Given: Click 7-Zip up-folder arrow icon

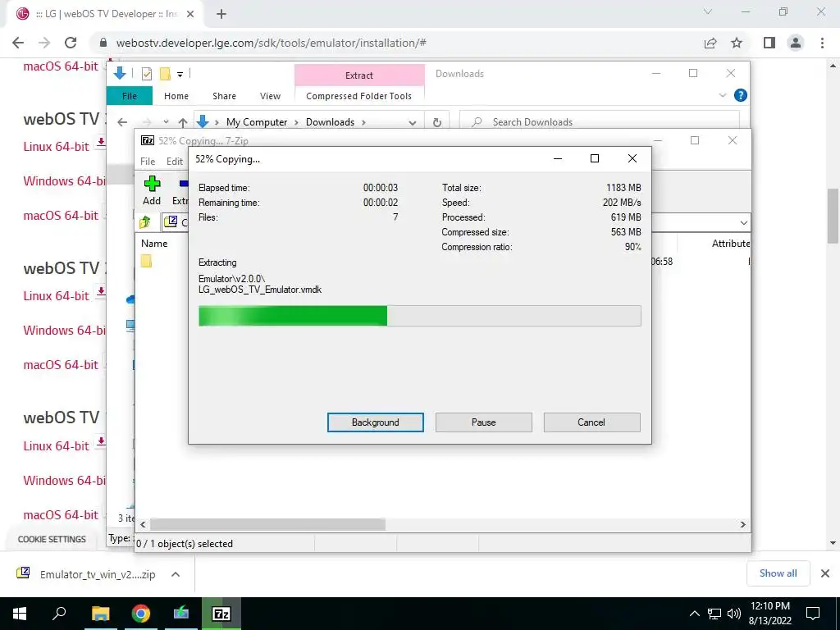Looking at the screenshot, I should coord(145,221).
